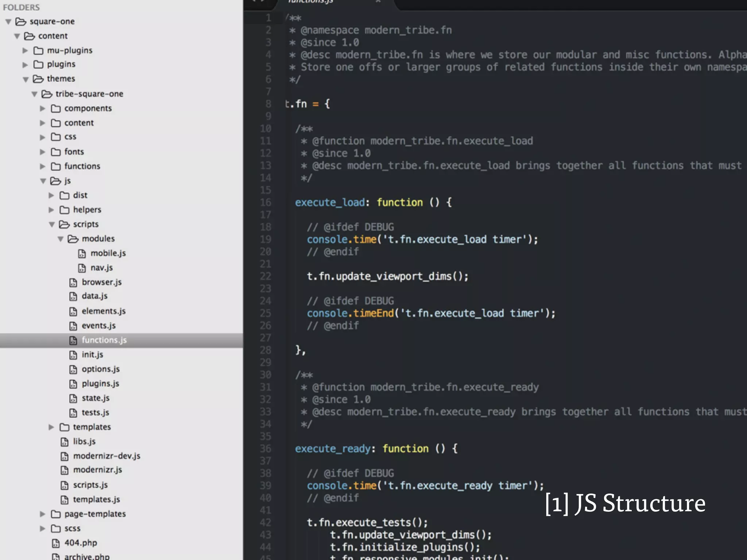Image resolution: width=747 pixels, height=560 pixels.
Task: Collapse the js folder arrow
Action: 43,181
